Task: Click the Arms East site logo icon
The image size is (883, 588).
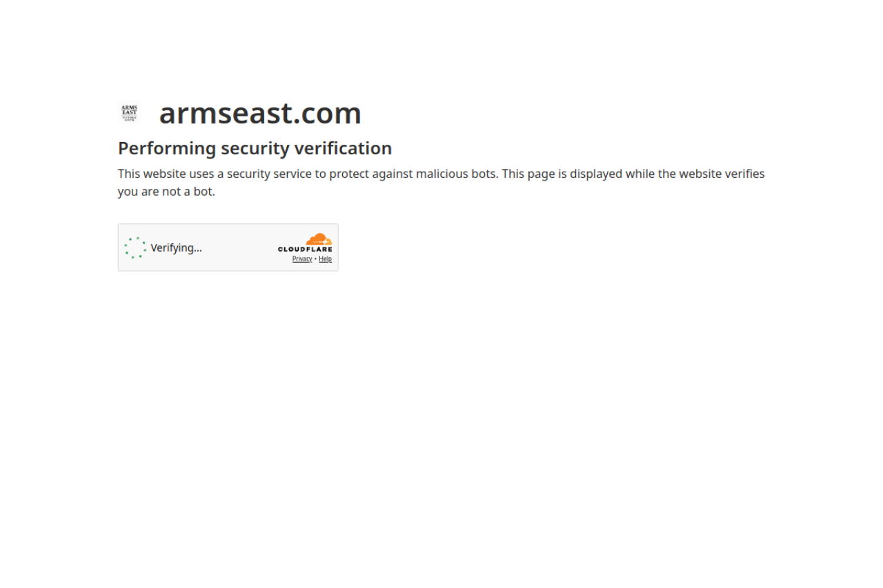Action: [x=129, y=113]
